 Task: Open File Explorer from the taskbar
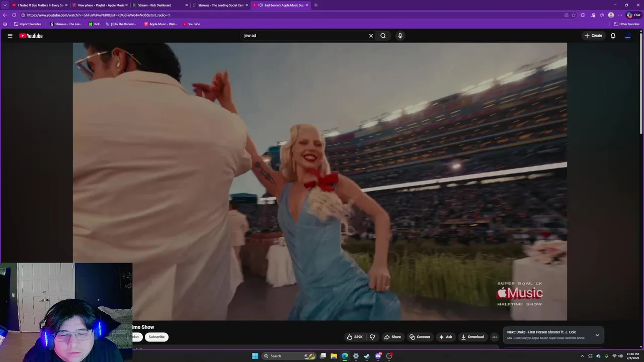click(x=334, y=356)
